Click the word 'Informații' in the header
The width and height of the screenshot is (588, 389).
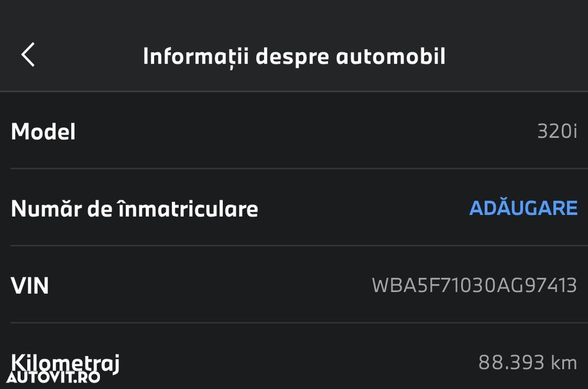[196, 57]
